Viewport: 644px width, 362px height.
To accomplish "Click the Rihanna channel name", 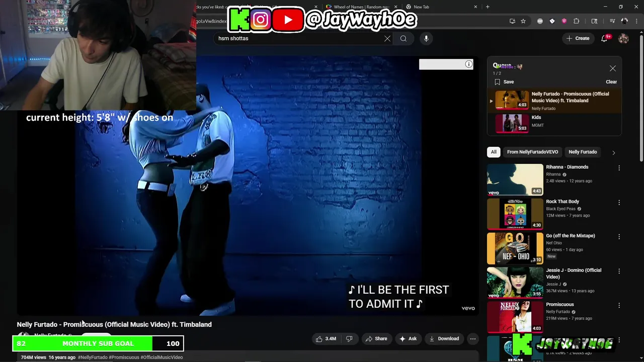I will point(553,174).
